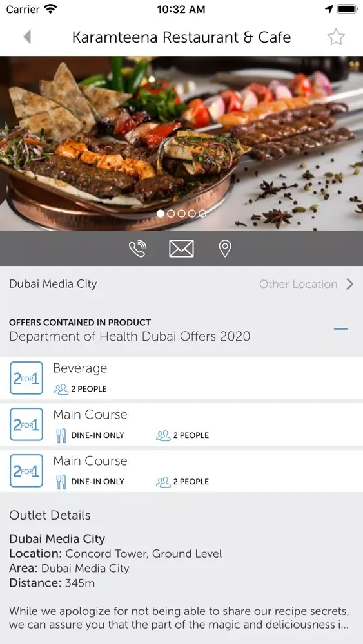Tap the first Main Course 2for1 icon
Image resolution: width=363 pixels, height=644 pixels.
pyautogui.click(x=26, y=424)
